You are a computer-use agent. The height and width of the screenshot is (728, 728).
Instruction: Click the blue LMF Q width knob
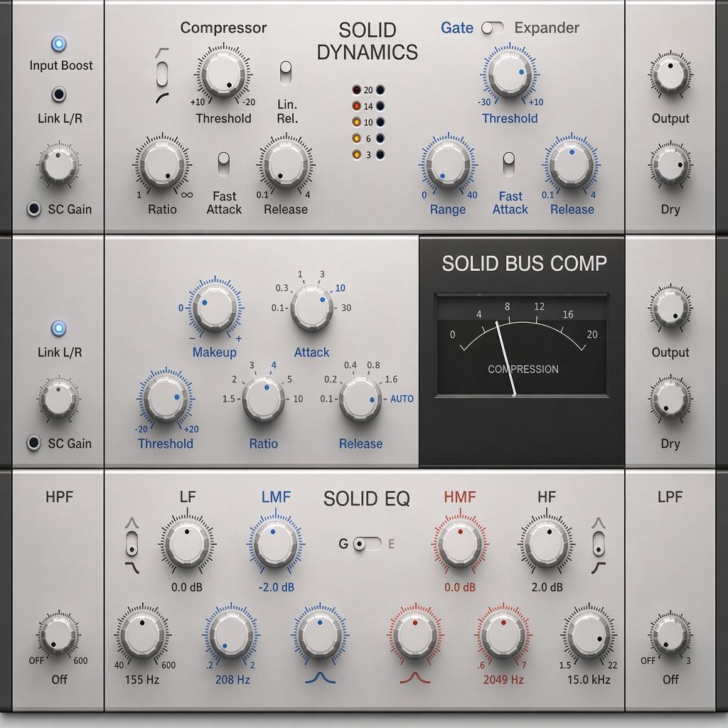(x=320, y=635)
